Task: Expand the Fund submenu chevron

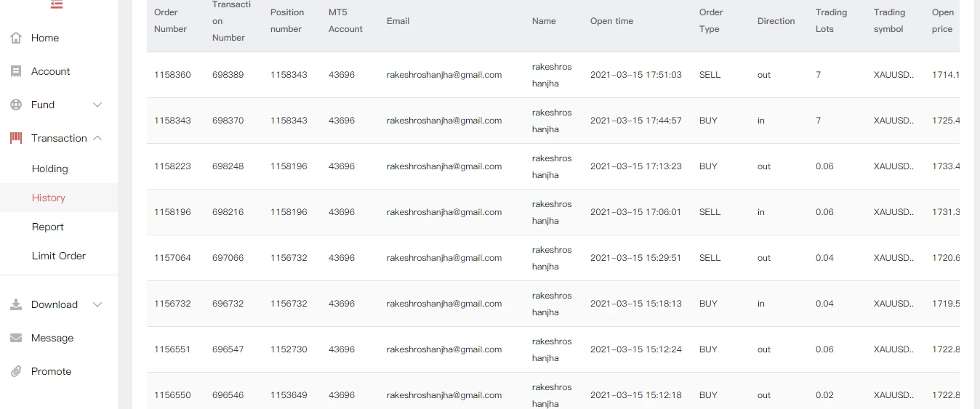Action: (x=97, y=105)
